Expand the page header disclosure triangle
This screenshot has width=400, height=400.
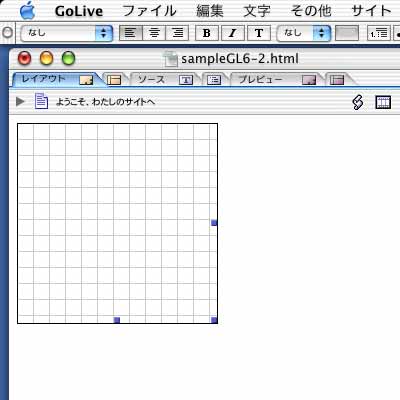coord(20,101)
